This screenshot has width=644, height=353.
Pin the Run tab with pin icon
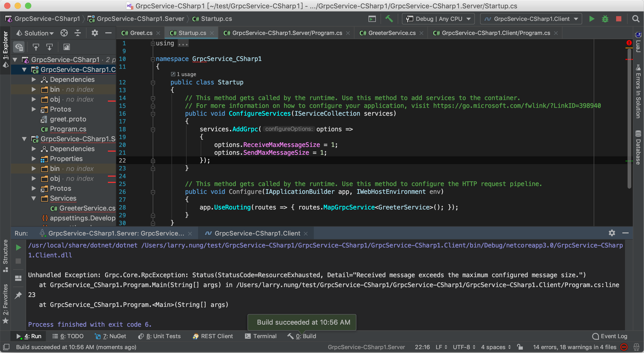pos(18,295)
